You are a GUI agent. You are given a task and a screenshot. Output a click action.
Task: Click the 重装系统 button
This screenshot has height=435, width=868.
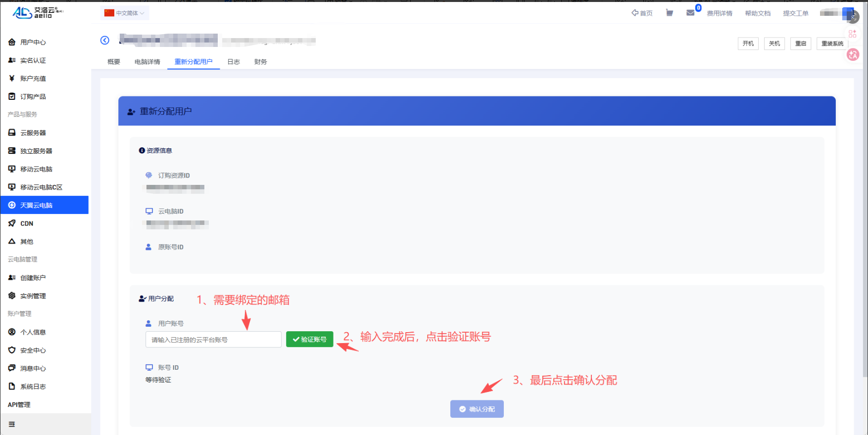(832, 43)
